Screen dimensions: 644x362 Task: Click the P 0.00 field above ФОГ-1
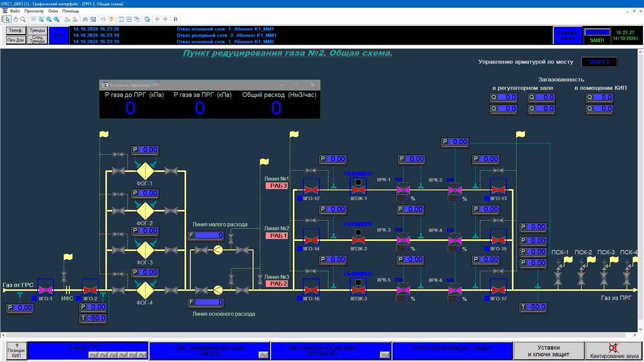145,150
